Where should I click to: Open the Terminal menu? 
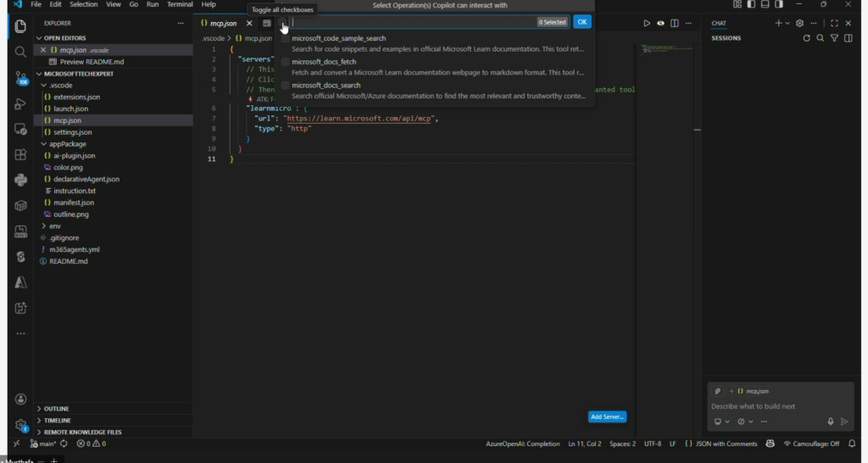[x=180, y=4]
